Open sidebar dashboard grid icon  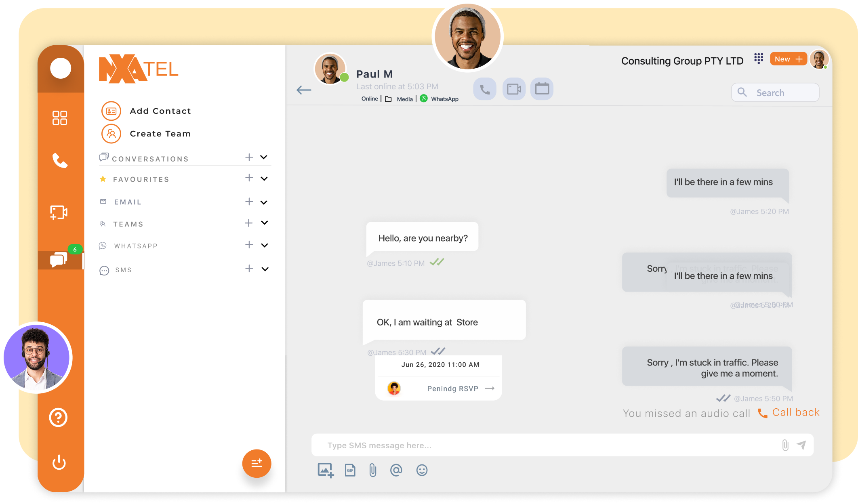(60, 118)
